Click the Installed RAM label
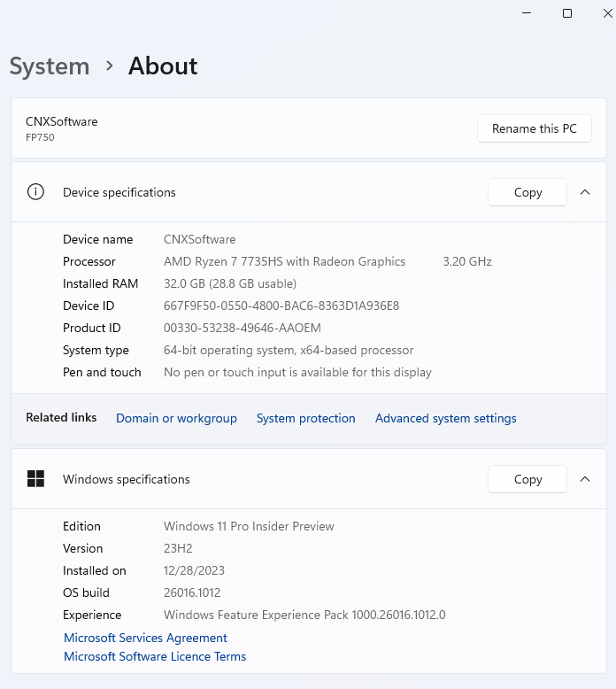Screen dimensions: 616x689 pos(101,283)
